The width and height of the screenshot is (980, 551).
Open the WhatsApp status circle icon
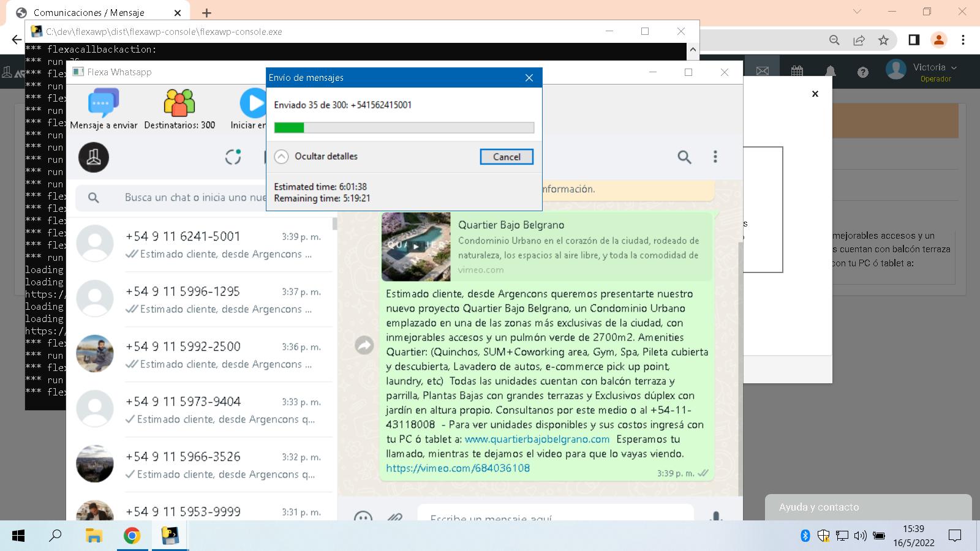[233, 157]
